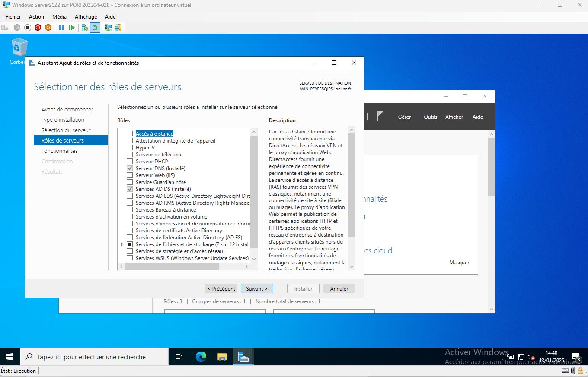Click the Suivant button
Screen dimensions: 588x377
[x=257, y=288]
